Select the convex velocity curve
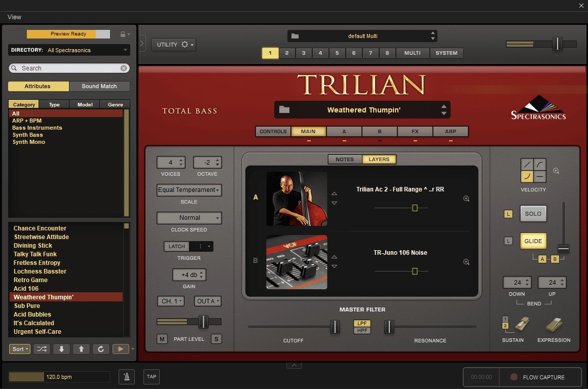Screen dimensions: 588x389 540,164
